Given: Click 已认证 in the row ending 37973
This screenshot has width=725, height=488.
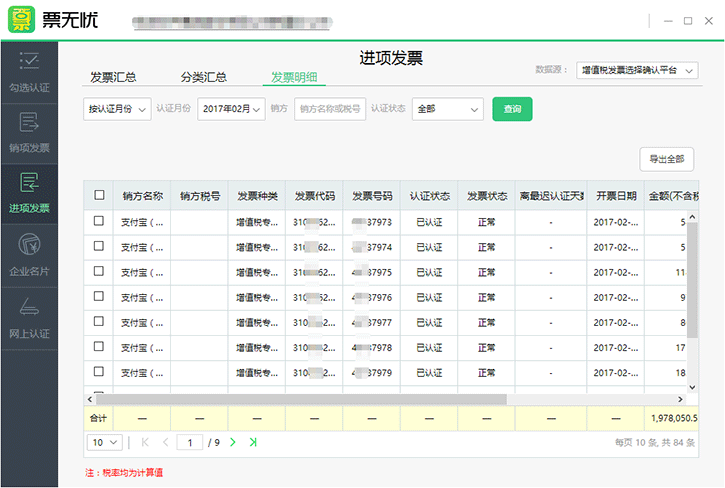Looking at the screenshot, I should coord(430,222).
